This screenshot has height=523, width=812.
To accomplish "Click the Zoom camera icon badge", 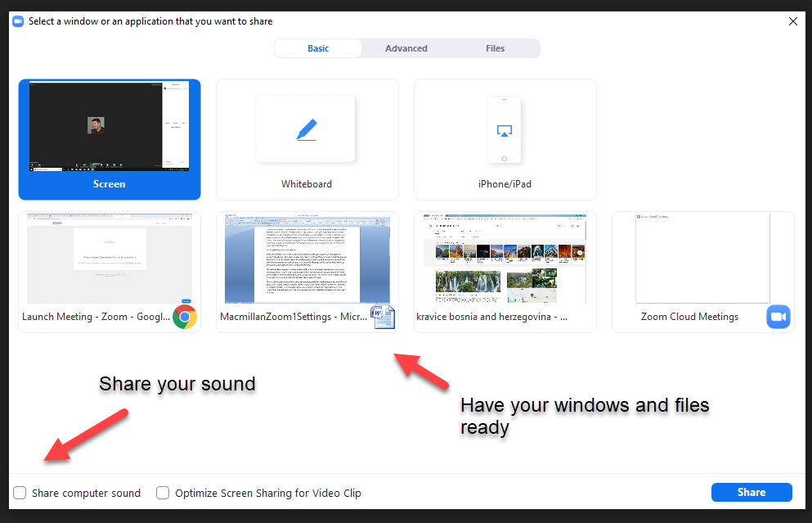I will pos(778,317).
